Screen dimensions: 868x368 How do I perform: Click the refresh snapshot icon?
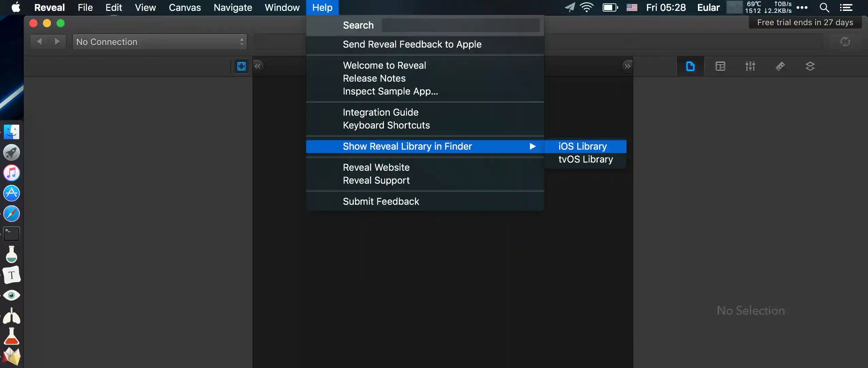pos(845,42)
